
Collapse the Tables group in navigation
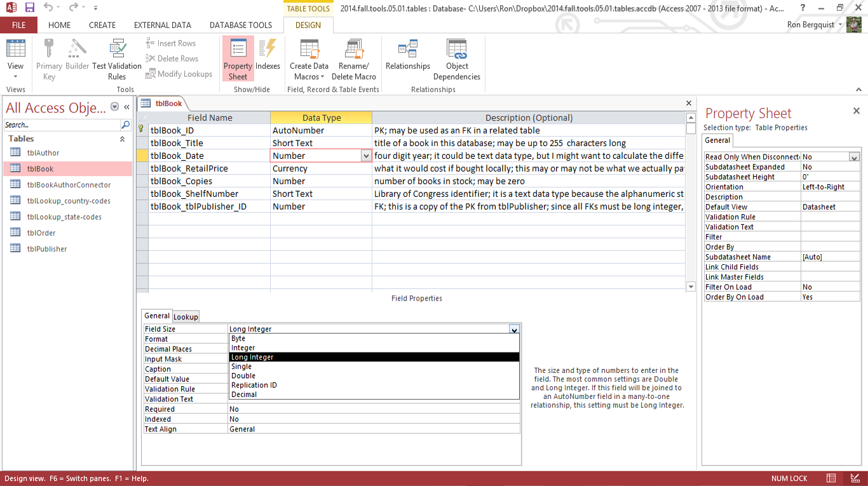click(x=123, y=138)
